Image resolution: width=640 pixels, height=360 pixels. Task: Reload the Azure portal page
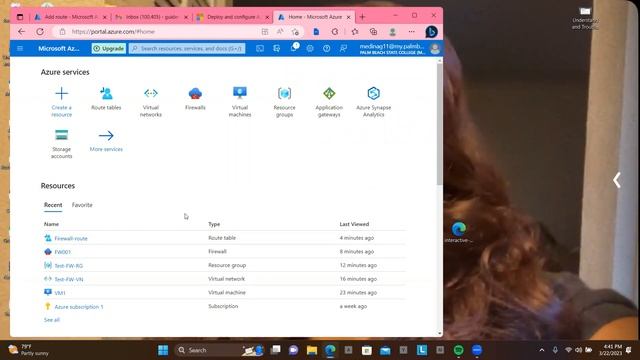(40, 31)
